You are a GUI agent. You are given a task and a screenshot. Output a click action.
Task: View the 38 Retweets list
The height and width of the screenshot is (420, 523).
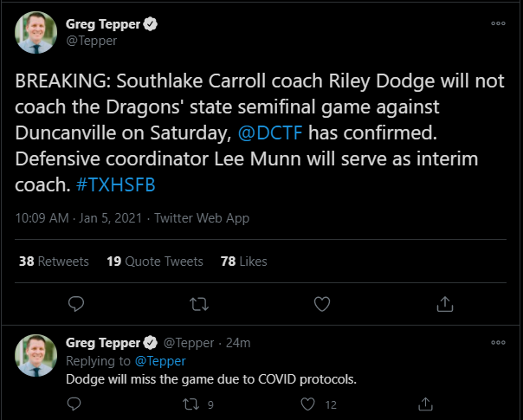(x=53, y=261)
